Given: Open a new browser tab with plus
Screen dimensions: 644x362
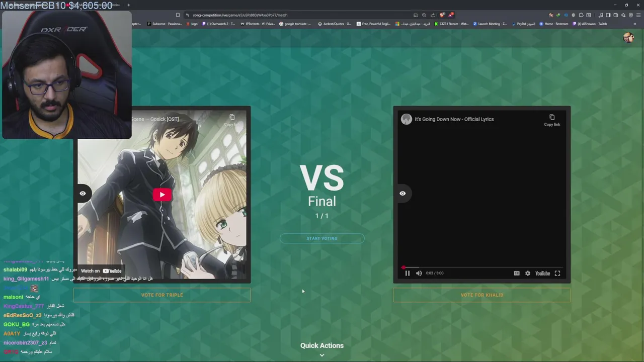Looking at the screenshot, I should (128, 5).
